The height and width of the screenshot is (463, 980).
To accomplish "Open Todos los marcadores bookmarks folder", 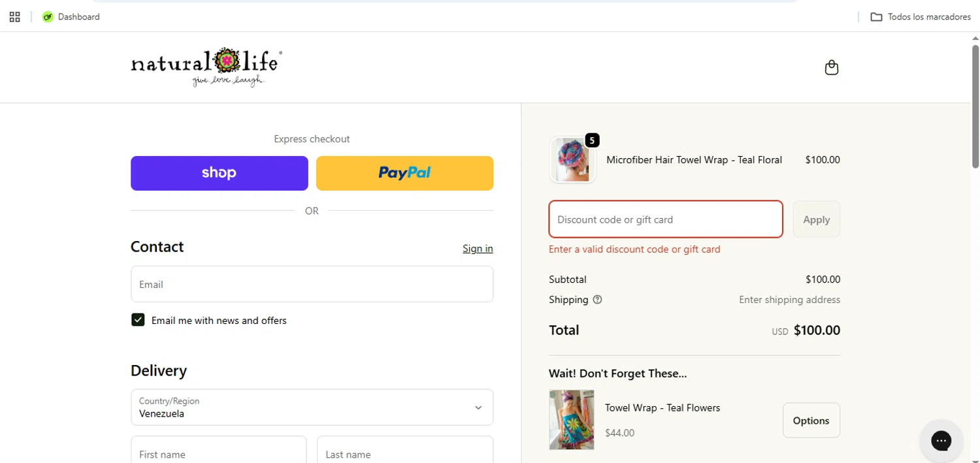I will 921,17.
